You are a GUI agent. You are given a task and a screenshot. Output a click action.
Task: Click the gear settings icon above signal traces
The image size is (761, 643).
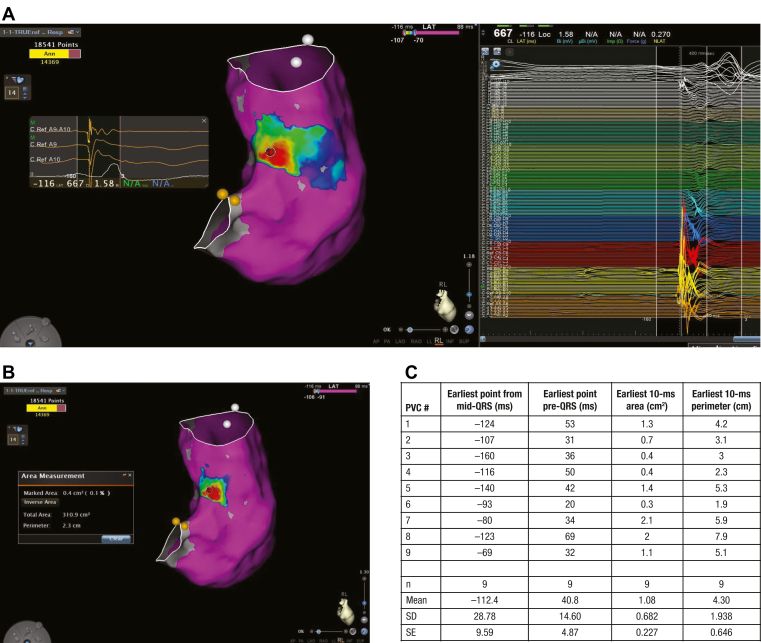[495, 64]
